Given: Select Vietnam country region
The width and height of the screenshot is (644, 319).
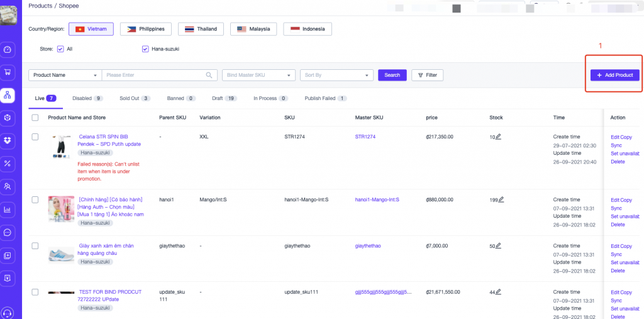Looking at the screenshot, I should tap(91, 29).
